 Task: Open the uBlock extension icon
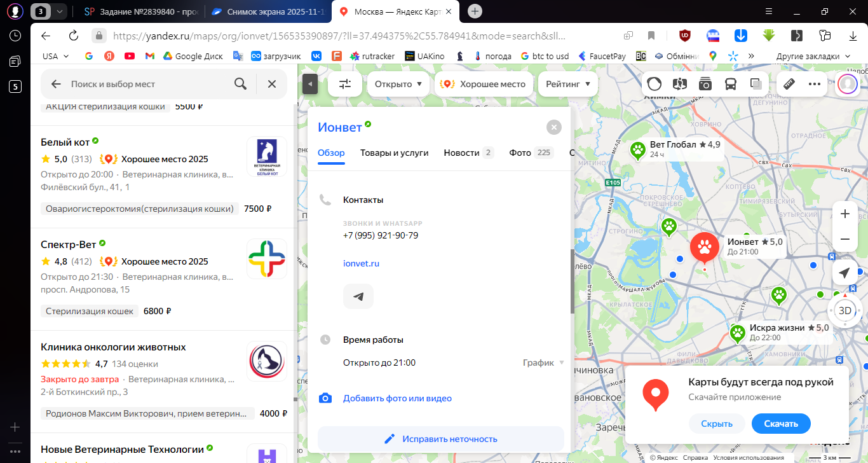(685, 36)
